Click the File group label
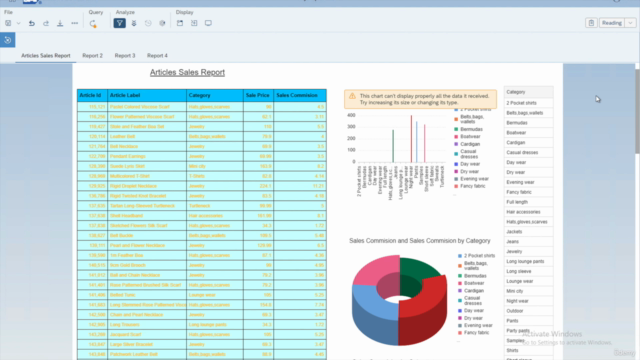This screenshot has width=640, height=360. 8,12
